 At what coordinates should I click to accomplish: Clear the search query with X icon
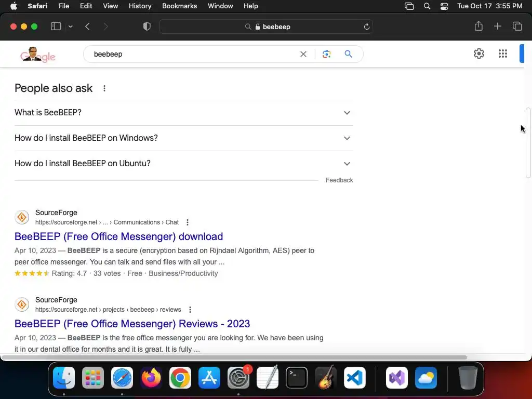coord(303,54)
